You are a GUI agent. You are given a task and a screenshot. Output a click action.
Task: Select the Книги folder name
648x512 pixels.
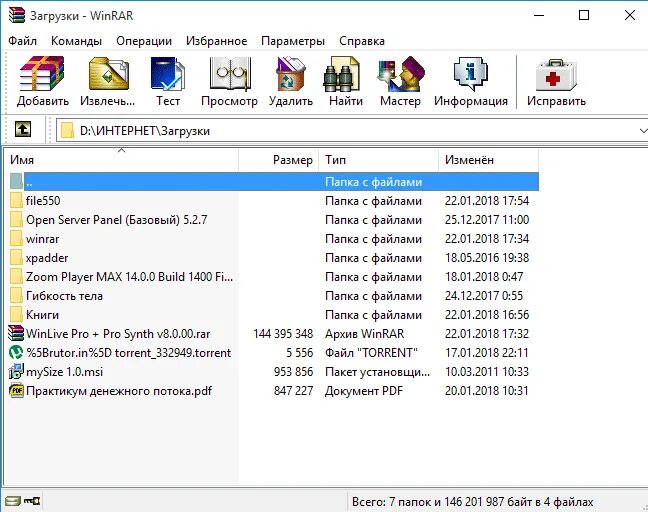point(43,315)
